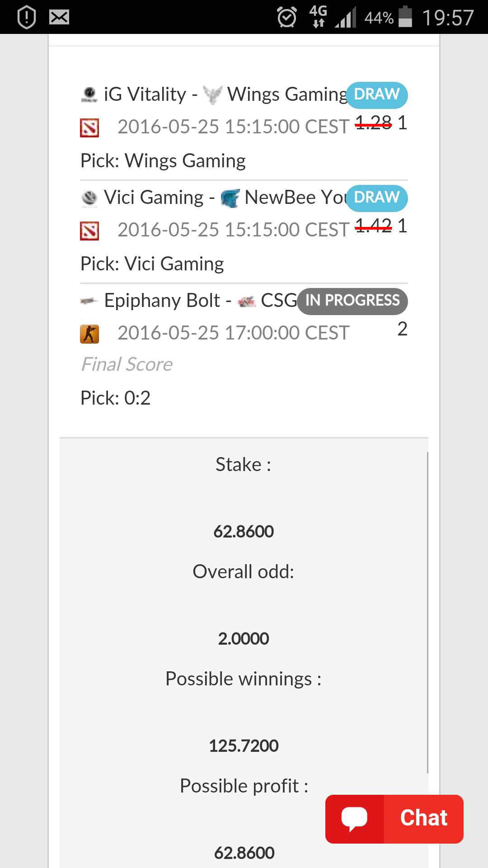This screenshot has height=868, width=488.
Task: Open the Chat support button
Action: pyautogui.click(x=394, y=819)
